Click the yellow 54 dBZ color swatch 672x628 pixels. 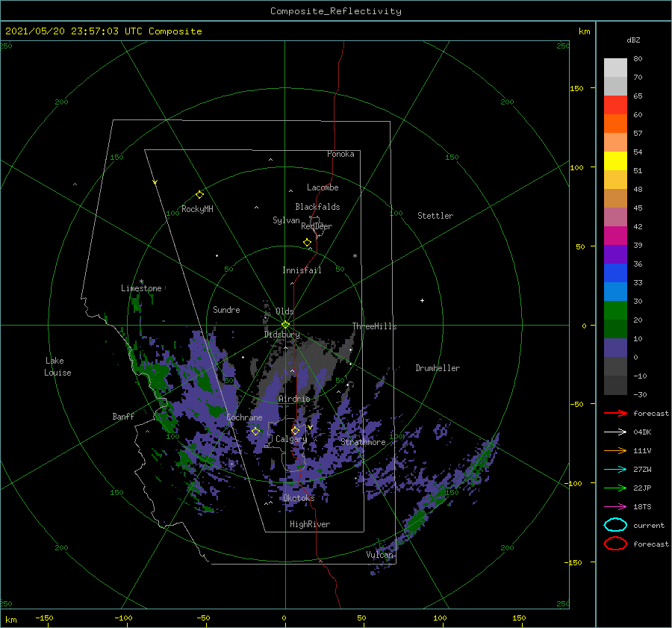[x=615, y=161]
